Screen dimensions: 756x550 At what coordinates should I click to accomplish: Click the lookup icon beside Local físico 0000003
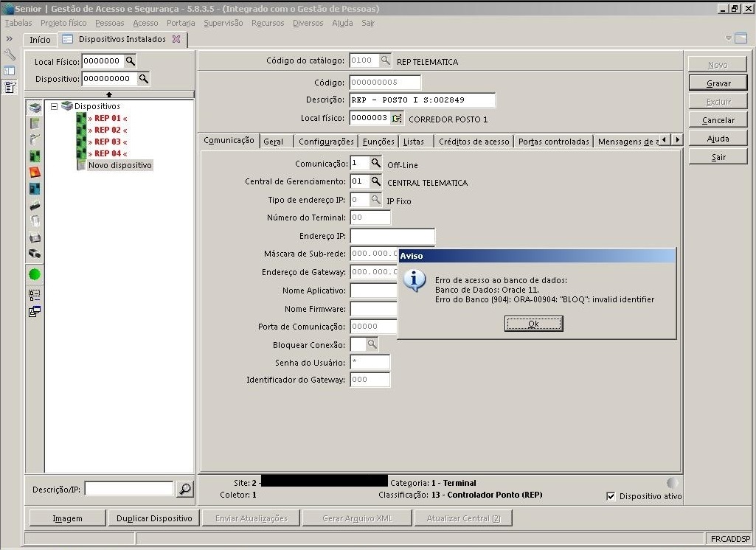(x=398, y=118)
